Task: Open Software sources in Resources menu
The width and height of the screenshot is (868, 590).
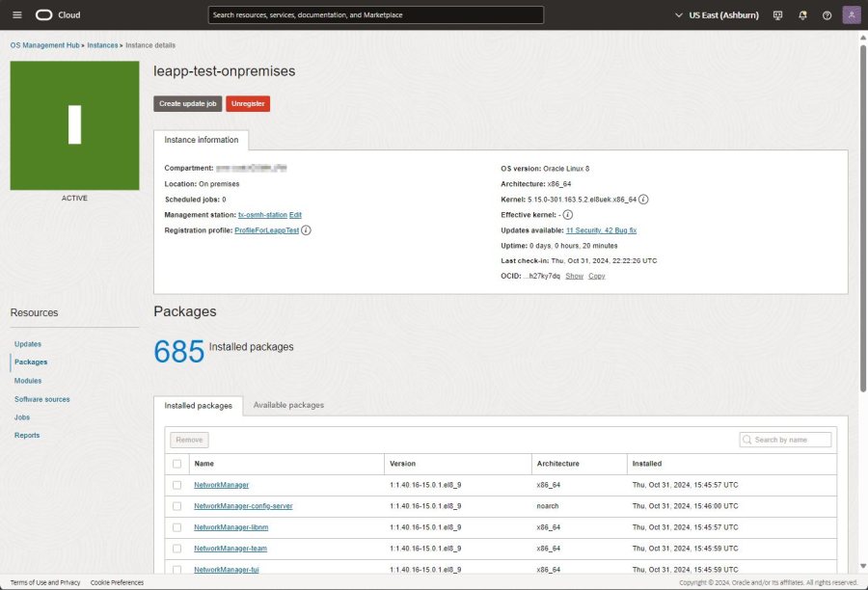Action: click(42, 399)
